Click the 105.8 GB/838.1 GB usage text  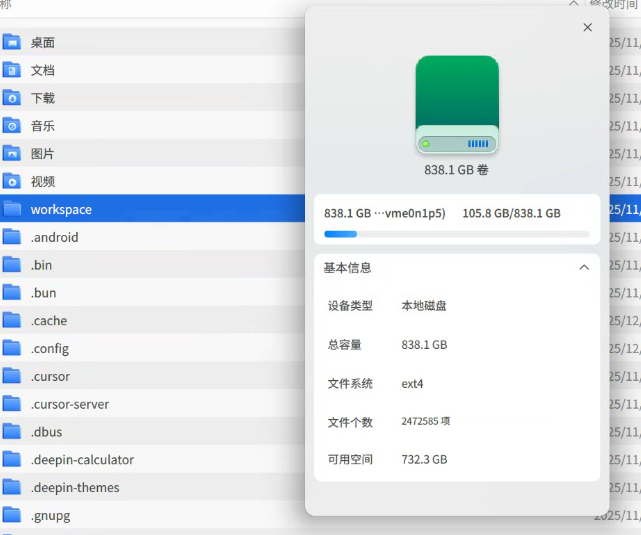[x=511, y=213]
